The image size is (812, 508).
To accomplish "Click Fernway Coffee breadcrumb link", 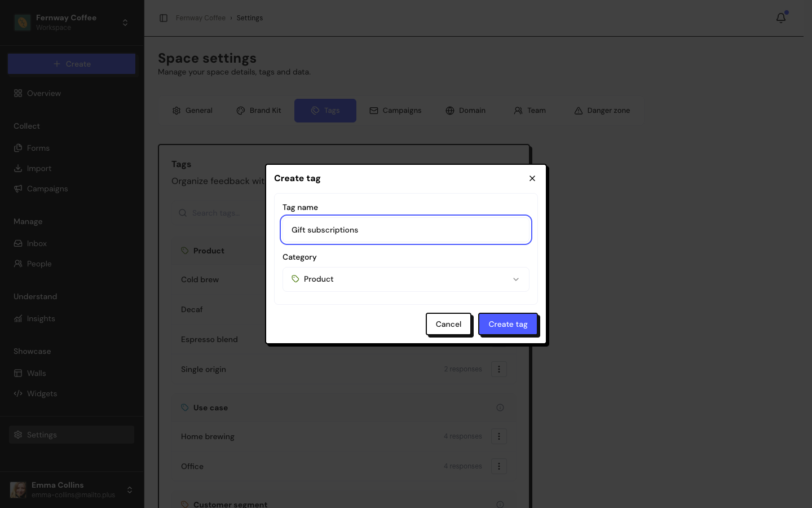I will tap(200, 18).
